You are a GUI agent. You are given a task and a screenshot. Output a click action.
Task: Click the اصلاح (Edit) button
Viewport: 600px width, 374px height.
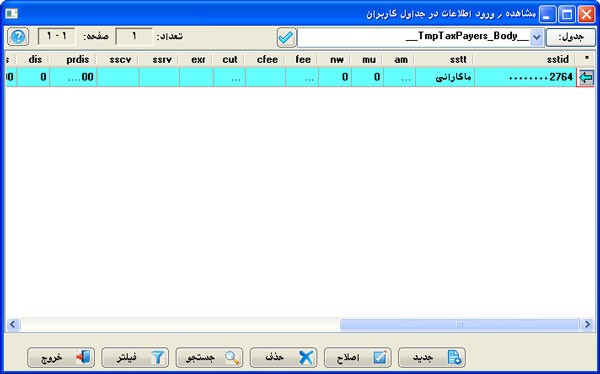(x=357, y=358)
